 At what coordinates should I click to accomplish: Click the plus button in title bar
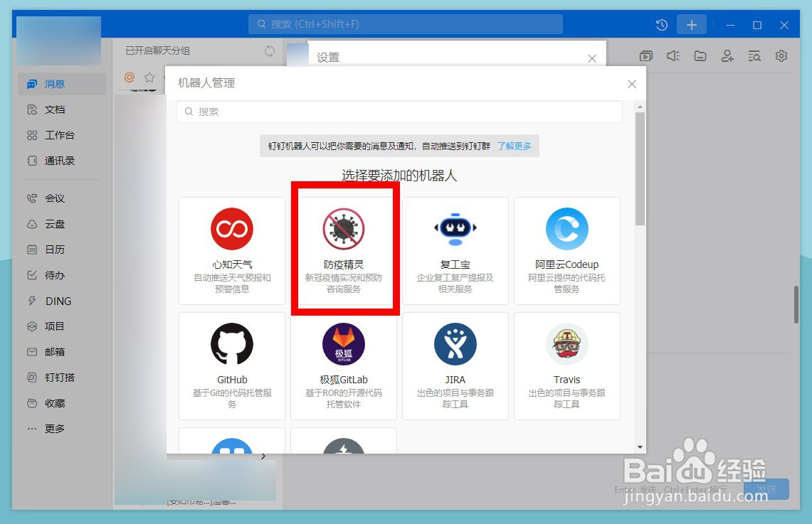[x=691, y=25]
